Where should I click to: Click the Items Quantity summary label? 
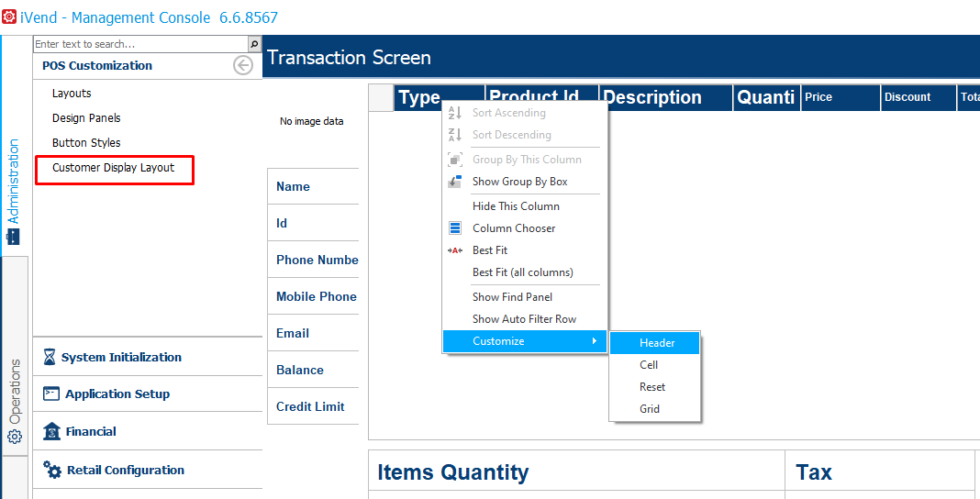(452, 472)
